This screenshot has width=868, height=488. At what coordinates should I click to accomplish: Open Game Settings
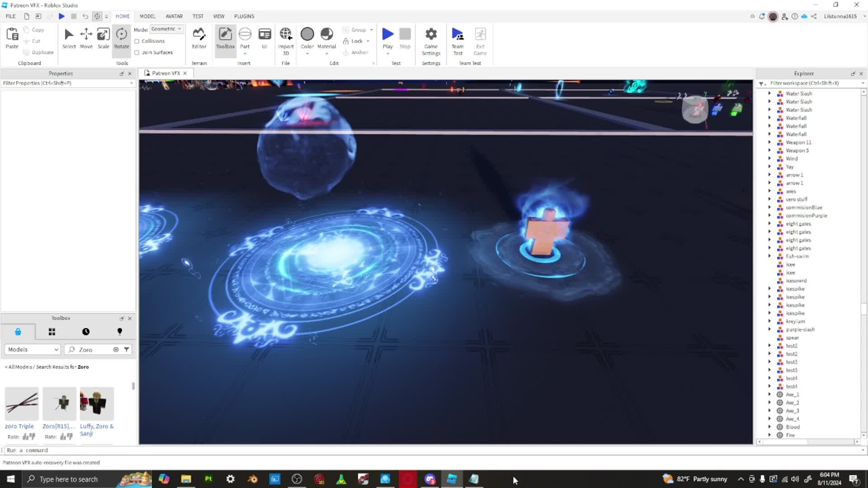(431, 41)
